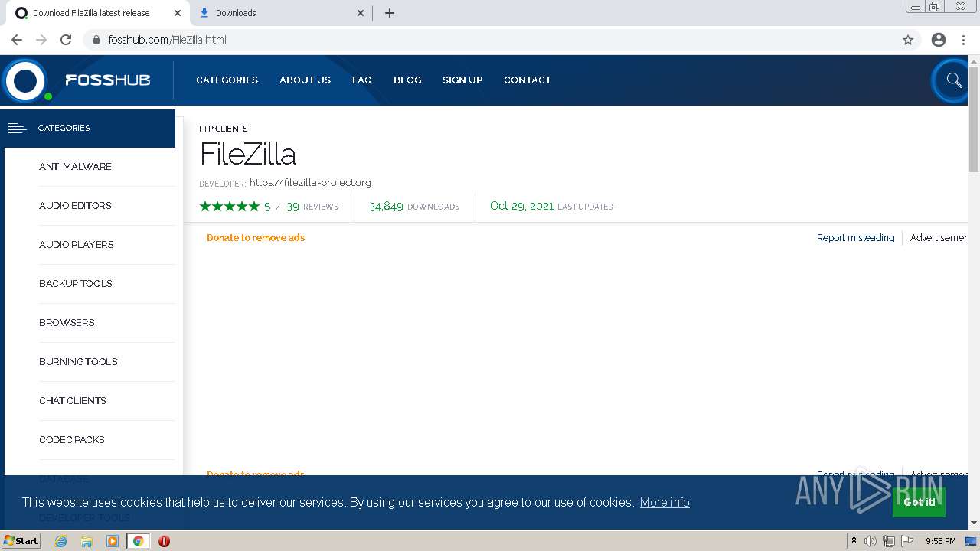Viewport: 980px width, 551px height.
Task: Select BROWSERS category
Action: tap(67, 323)
